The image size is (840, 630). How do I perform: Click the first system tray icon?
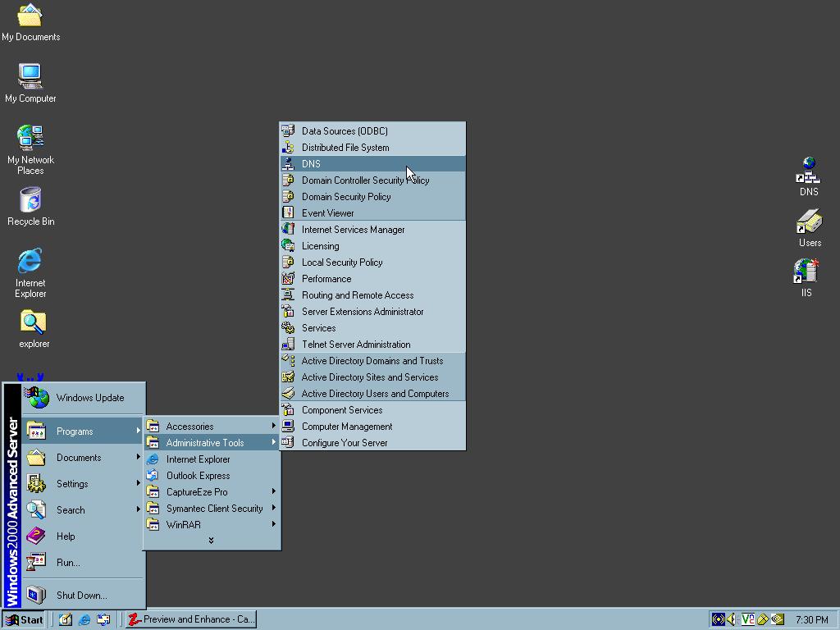pos(719,620)
